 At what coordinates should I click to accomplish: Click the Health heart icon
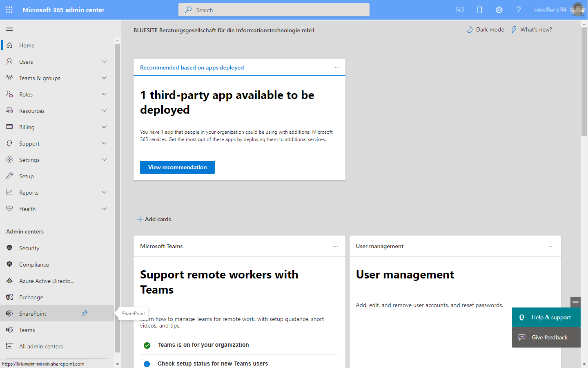9,209
